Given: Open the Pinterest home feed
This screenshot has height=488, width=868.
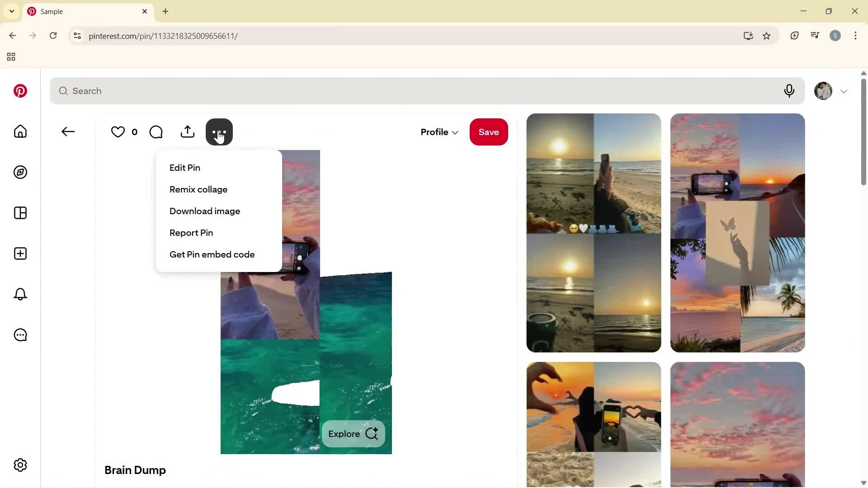Looking at the screenshot, I should 20,131.
